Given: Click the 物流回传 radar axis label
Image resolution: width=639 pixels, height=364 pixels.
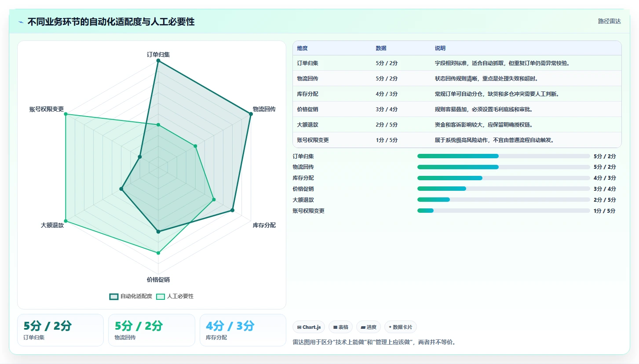Looking at the screenshot, I should (264, 109).
